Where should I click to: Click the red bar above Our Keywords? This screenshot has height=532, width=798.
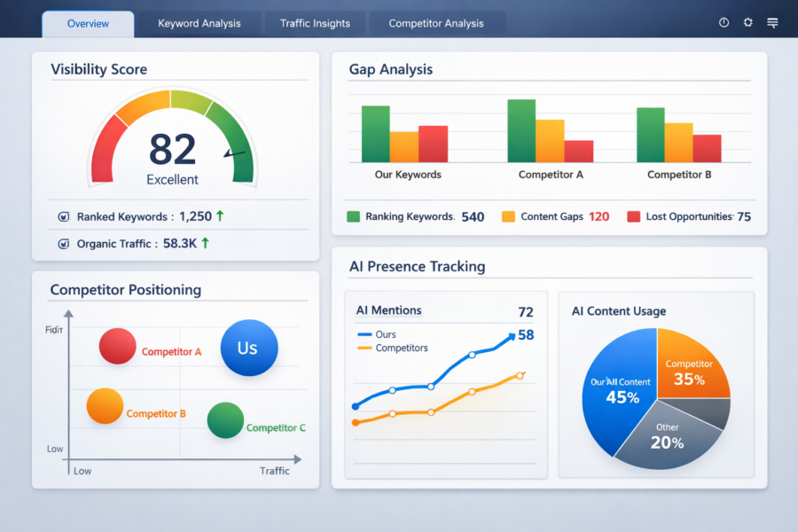433,144
